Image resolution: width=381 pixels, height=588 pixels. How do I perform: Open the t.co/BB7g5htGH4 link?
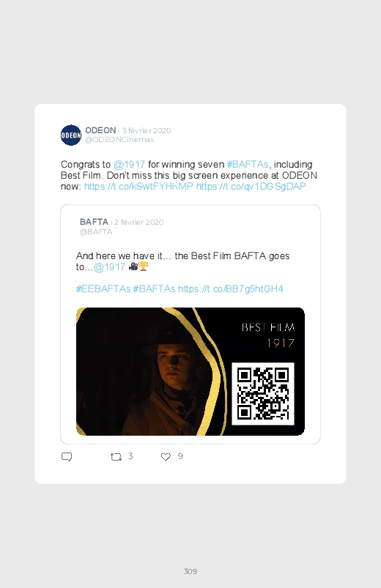click(231, 289)
